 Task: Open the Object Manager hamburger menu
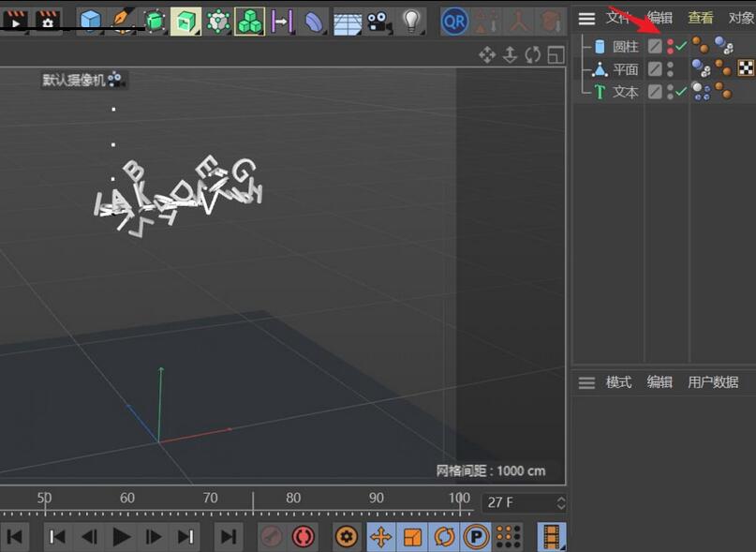click(x=587, y=18)
